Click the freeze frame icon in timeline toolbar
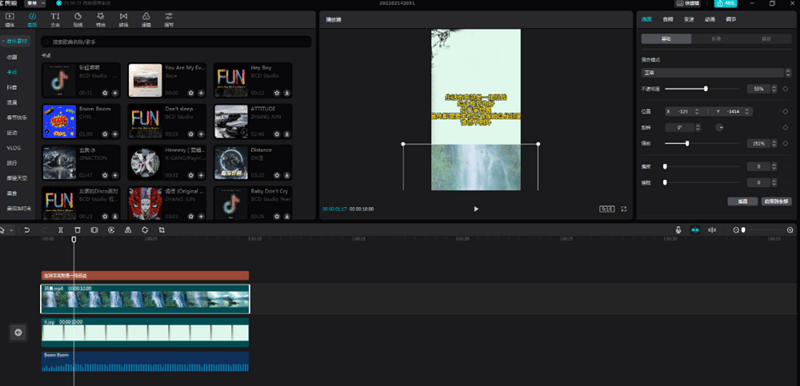The width and height of the screenshot is (800, 386). (94, 230)
